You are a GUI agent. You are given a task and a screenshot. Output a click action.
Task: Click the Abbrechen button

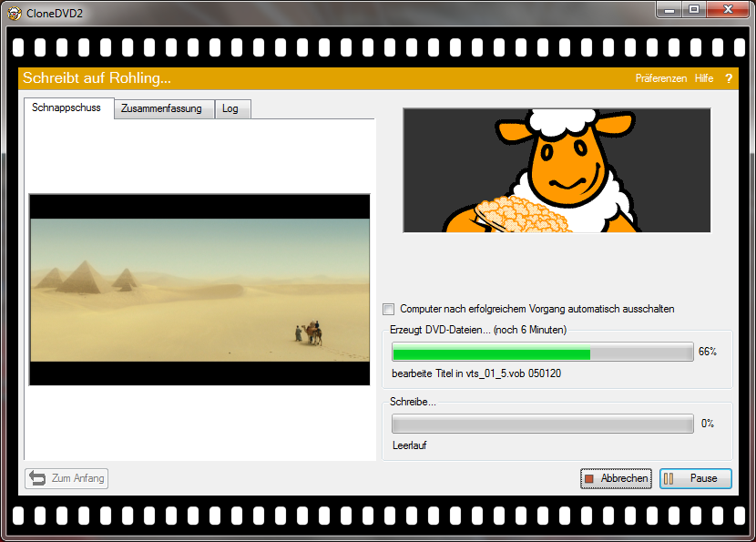[x=616, y=478]
